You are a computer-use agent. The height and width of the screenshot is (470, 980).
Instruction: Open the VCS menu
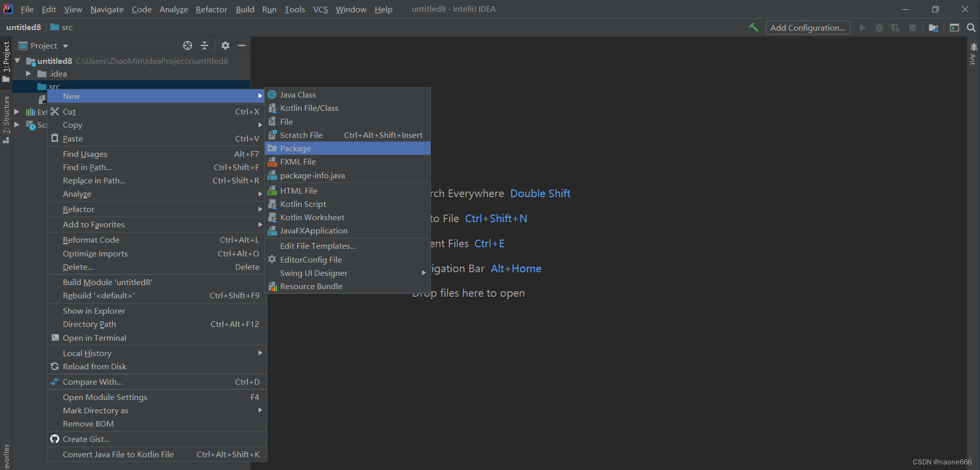321,9
